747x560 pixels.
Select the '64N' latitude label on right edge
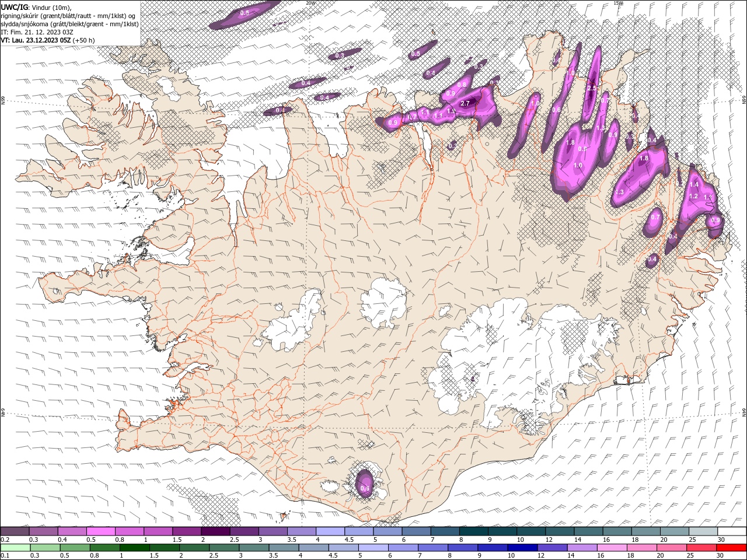(745, 412)
